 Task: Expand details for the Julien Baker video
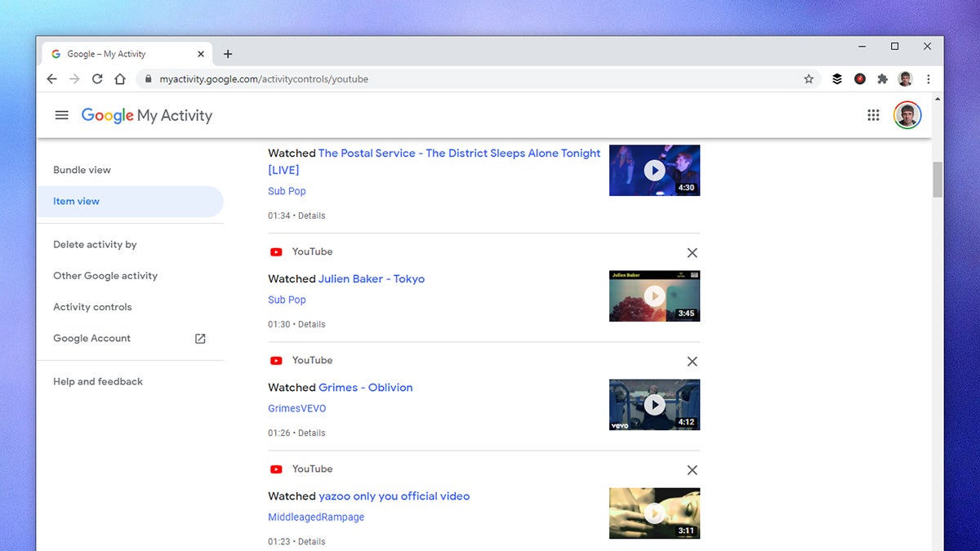(312, 324)
